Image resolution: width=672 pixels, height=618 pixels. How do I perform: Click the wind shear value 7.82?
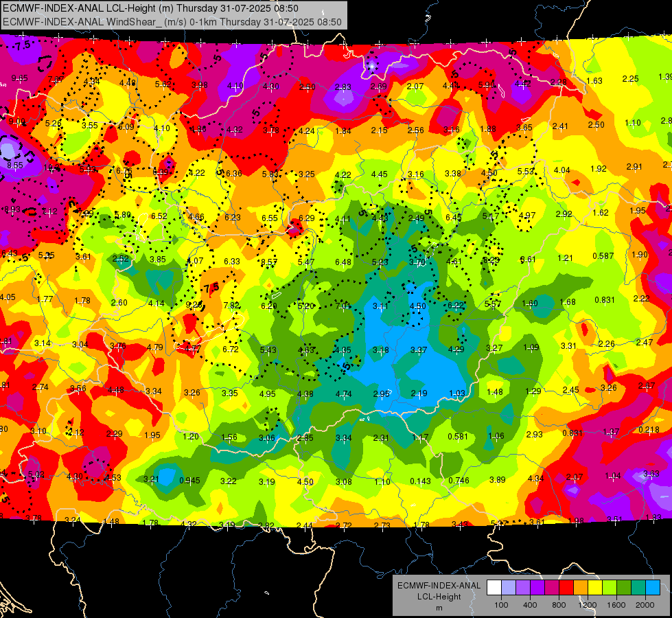pyautogui.click(x=231, y=306)
